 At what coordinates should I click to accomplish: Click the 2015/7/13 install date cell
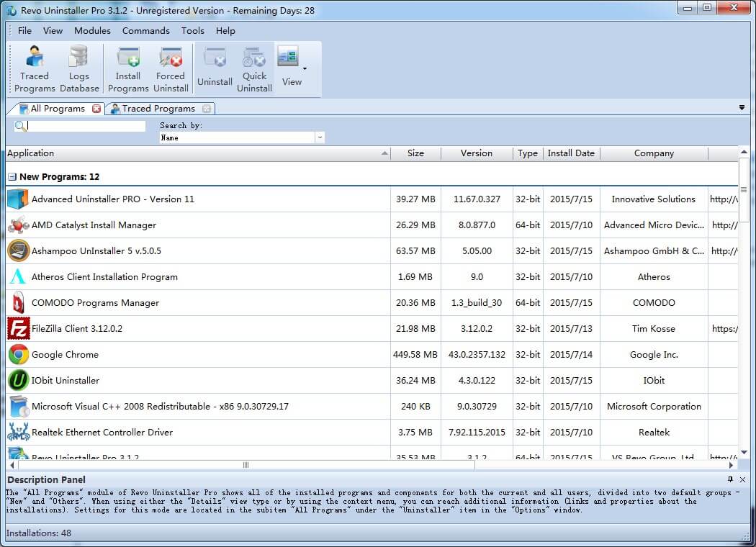pos(571,329)
